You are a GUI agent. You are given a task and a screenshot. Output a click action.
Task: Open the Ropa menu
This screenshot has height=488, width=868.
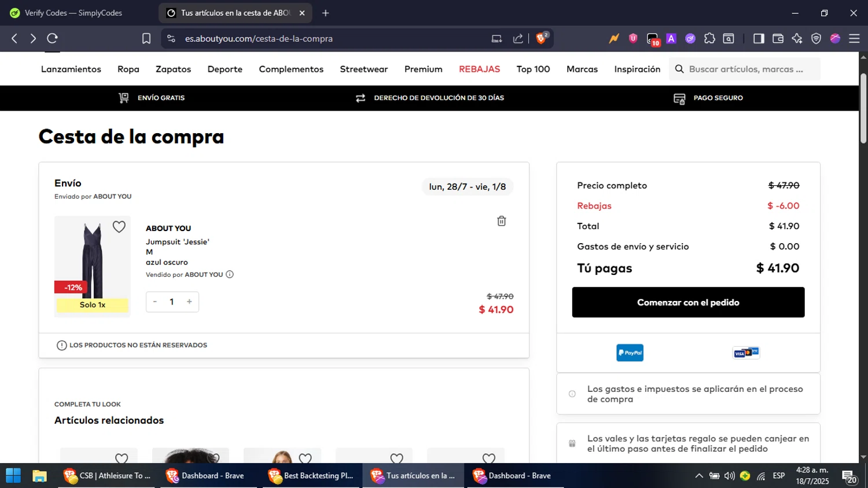[128, 69]
